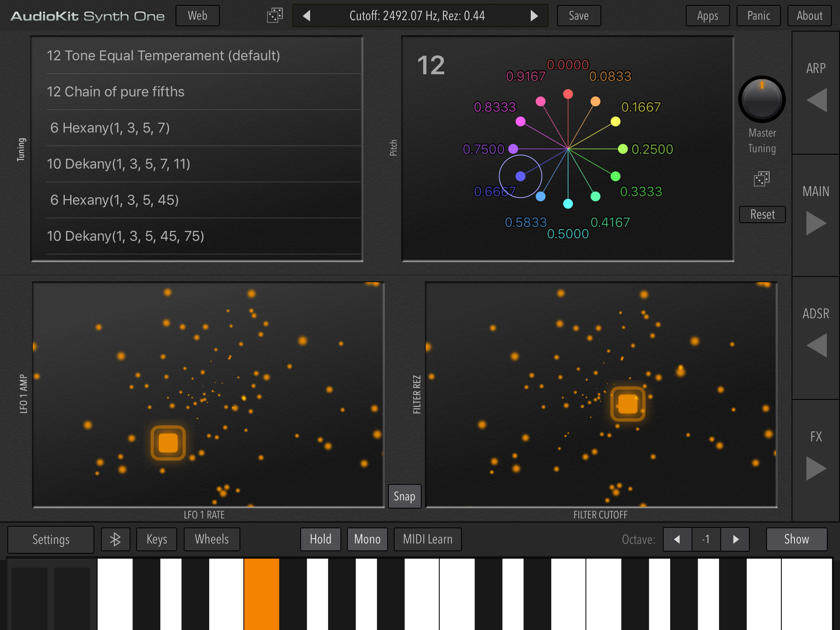Click the orange Filter Cutoff pad handle

[x=628, y=404]
